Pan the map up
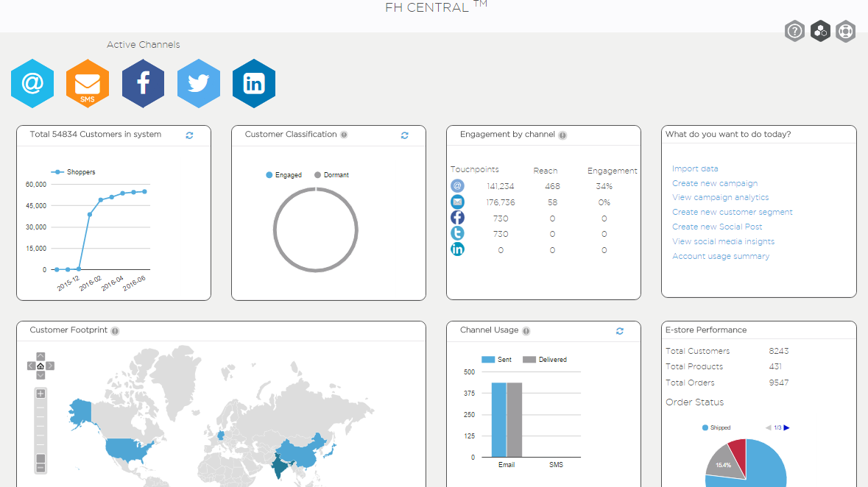 40,356
